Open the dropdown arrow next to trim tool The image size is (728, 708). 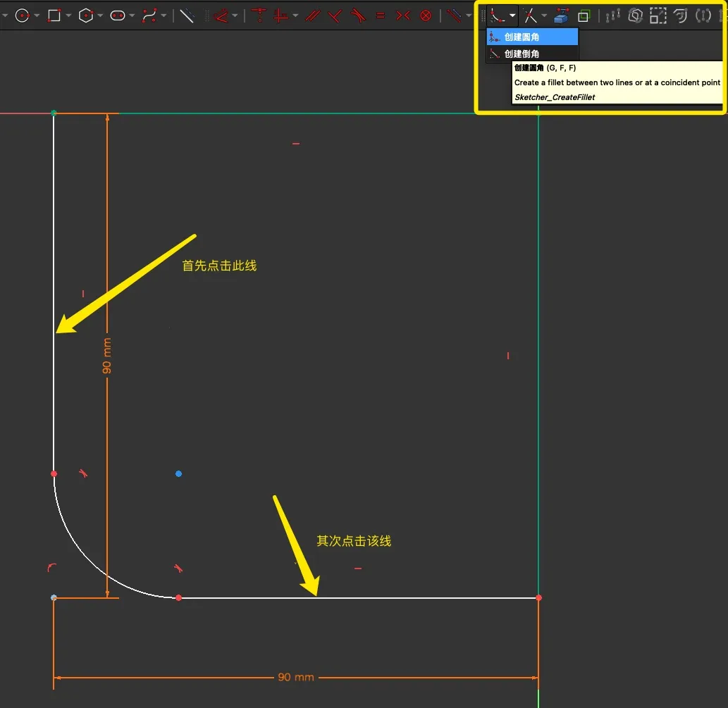[x=544, y=15]
